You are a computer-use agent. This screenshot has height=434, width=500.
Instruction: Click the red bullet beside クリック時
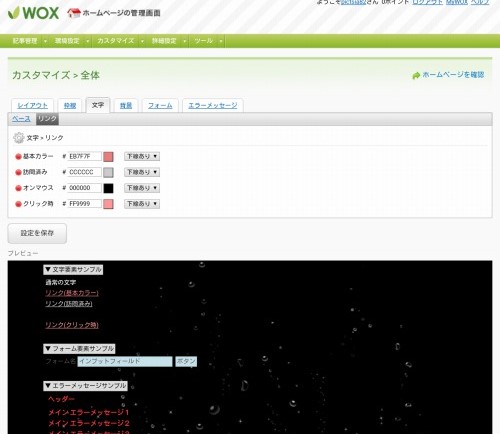(18, 204)
